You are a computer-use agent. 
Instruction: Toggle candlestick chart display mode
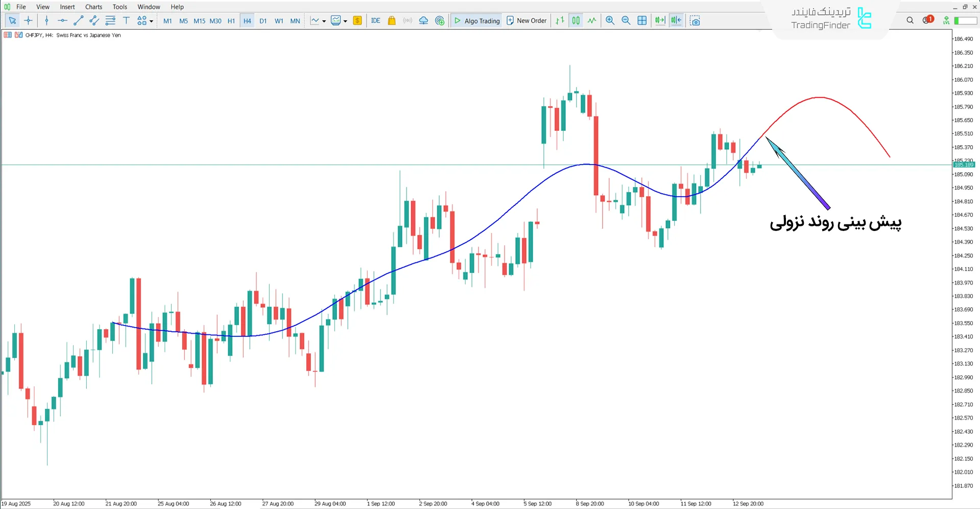point(576,21)
